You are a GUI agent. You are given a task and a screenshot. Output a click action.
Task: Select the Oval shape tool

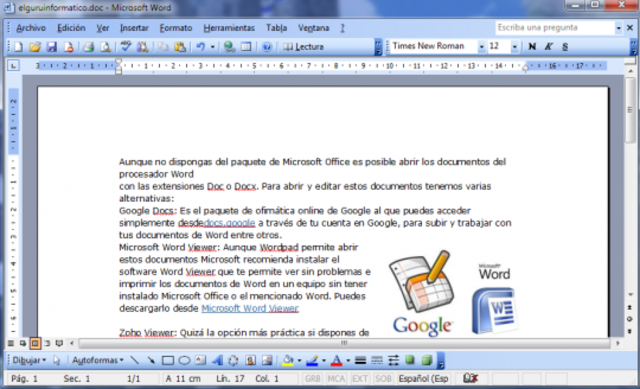(x=184, y=360)
